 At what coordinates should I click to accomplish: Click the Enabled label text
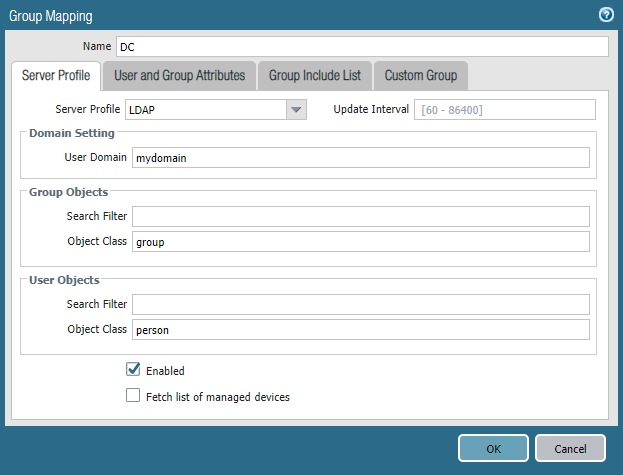(x=165, y=371)
